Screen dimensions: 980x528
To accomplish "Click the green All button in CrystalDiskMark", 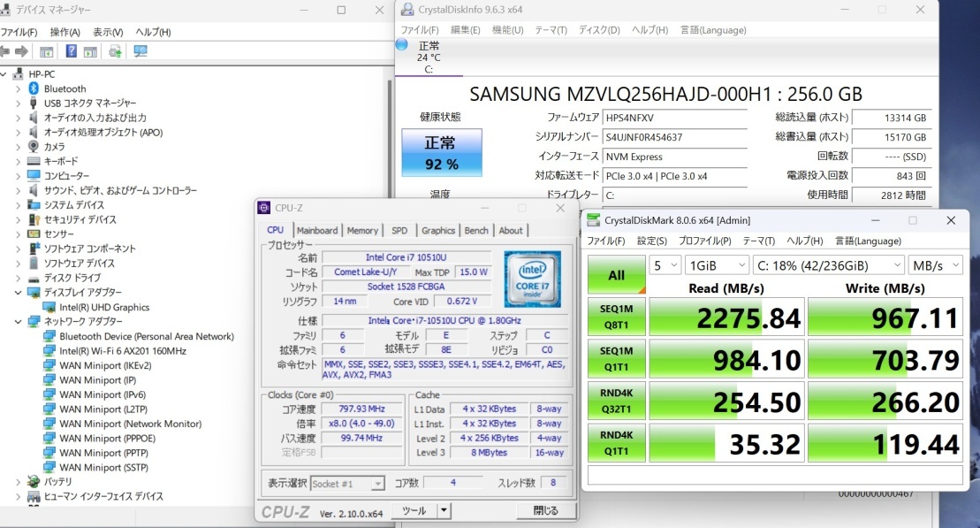I will [616, 275].
